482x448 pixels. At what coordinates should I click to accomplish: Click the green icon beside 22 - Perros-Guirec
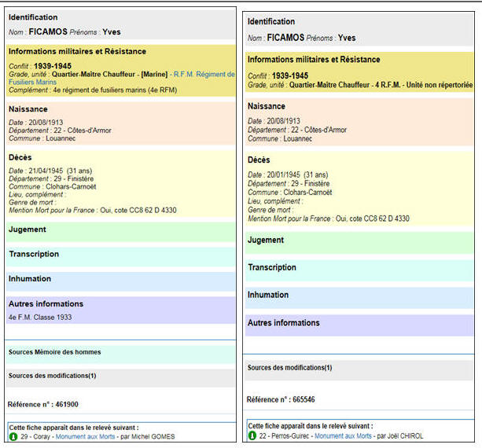252,435
